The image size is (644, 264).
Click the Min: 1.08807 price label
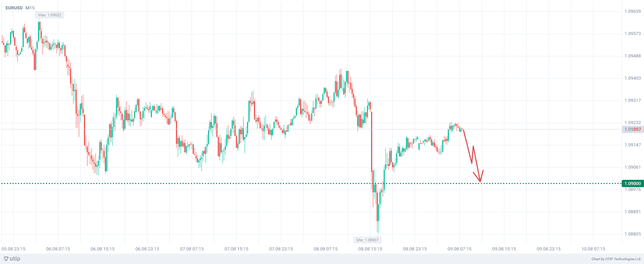tap(368, 240)
